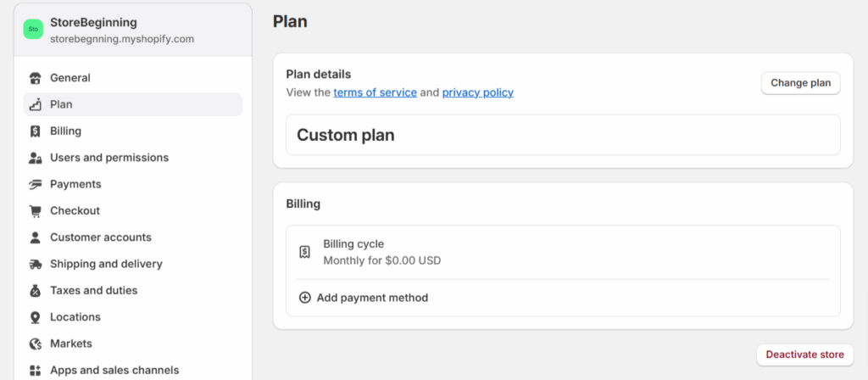Image resolution: width=868 pixels, height=380 pixels.
Task: Open the privacy policy link
Action: [477, 92]
